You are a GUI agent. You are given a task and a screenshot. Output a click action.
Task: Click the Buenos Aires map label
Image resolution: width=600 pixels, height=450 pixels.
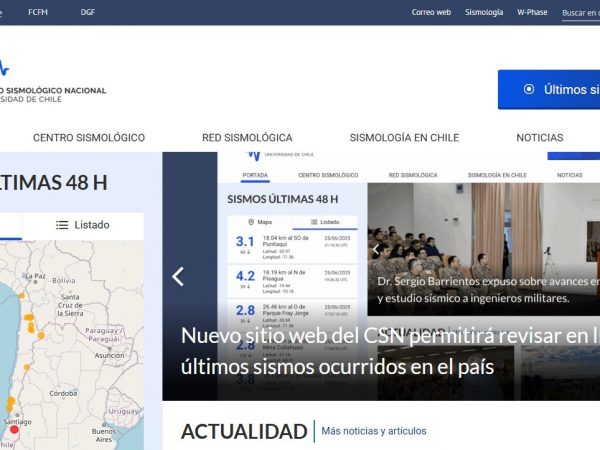(x=104, y=435)
